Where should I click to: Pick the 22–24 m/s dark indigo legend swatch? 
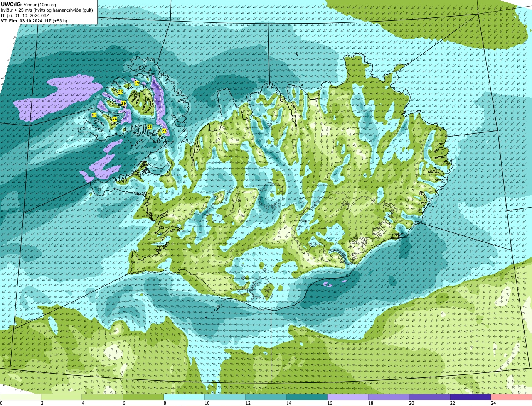click(470, 397)
